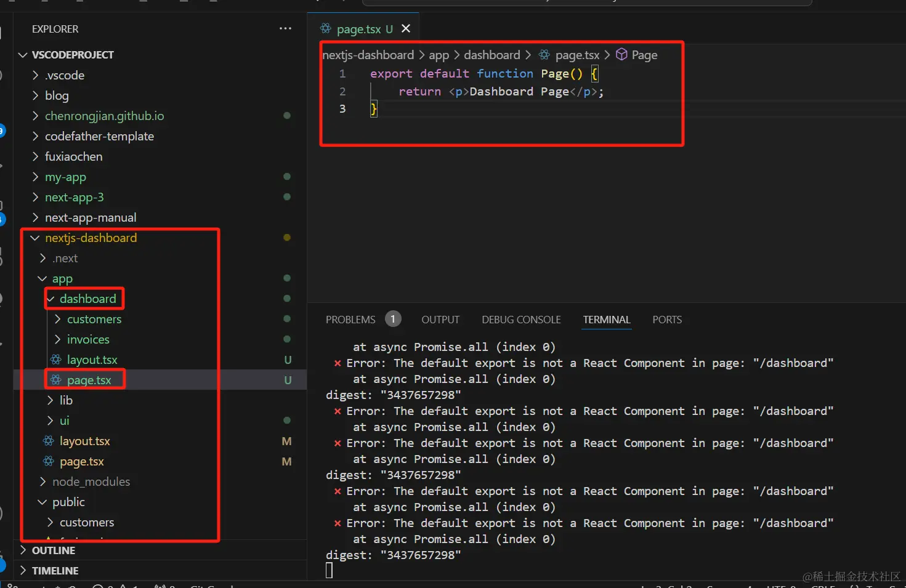Switch to the PORTS panel tab

[x=667, y=320]
